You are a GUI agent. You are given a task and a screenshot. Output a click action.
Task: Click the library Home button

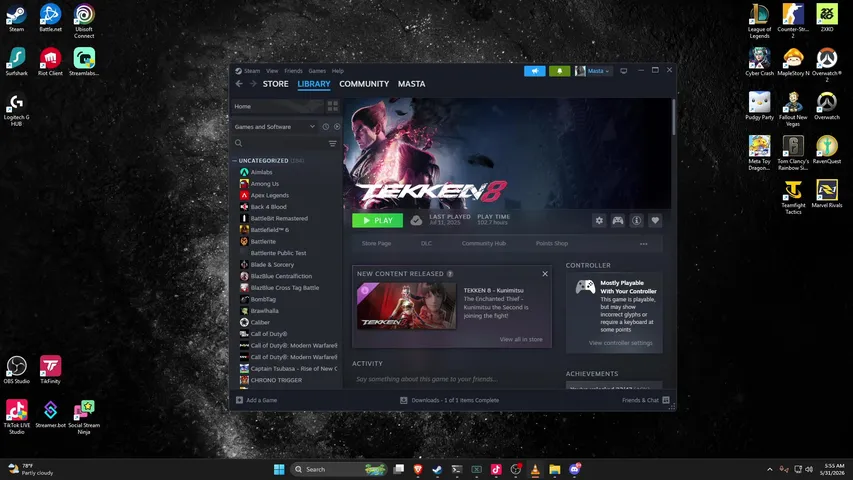[277, 107]
